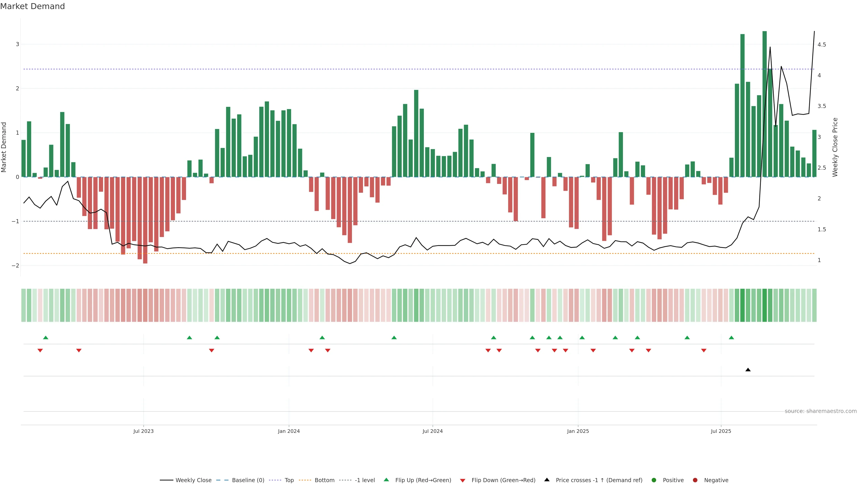The width and height of the screenshot is (868, 488).
Task: Click the first red flip-down triangle marker
Action: click(40, 351)
